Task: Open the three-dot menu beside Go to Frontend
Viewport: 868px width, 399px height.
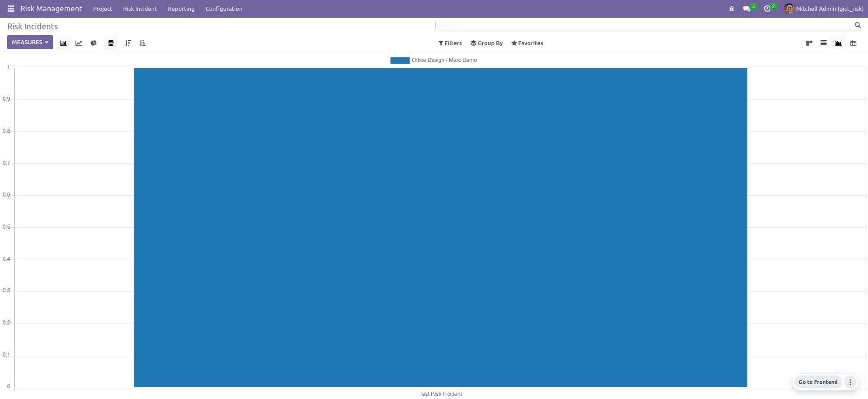Action: click(850, 382)
